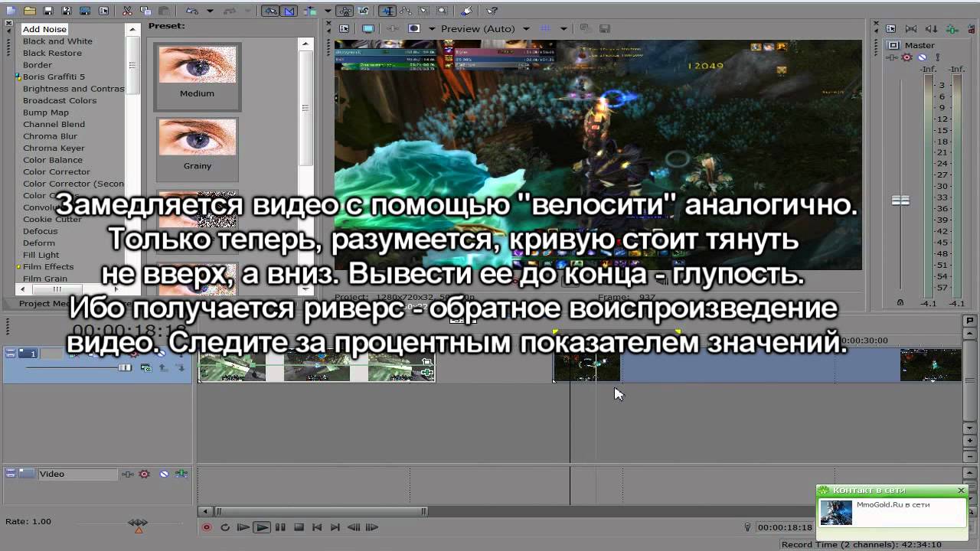Viewport: 980px width, 551px height.
Task: Close the MmoGold.Ru notification popup
Action: click(961, 490)
